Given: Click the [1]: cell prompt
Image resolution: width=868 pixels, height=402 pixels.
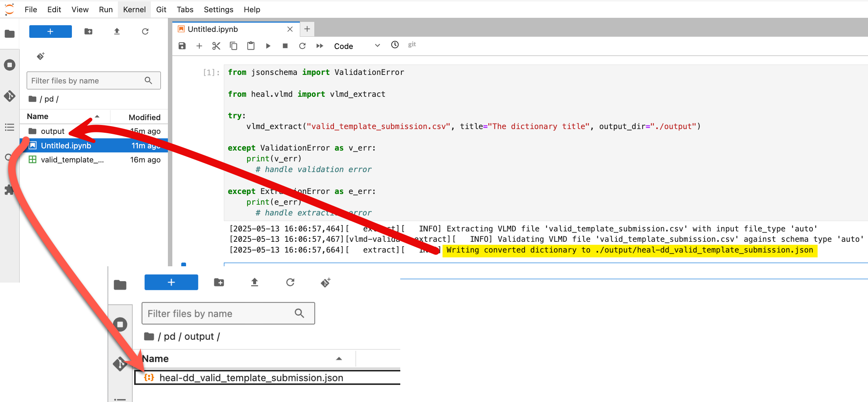Looking at the screenshot, I should pos(211,72).
